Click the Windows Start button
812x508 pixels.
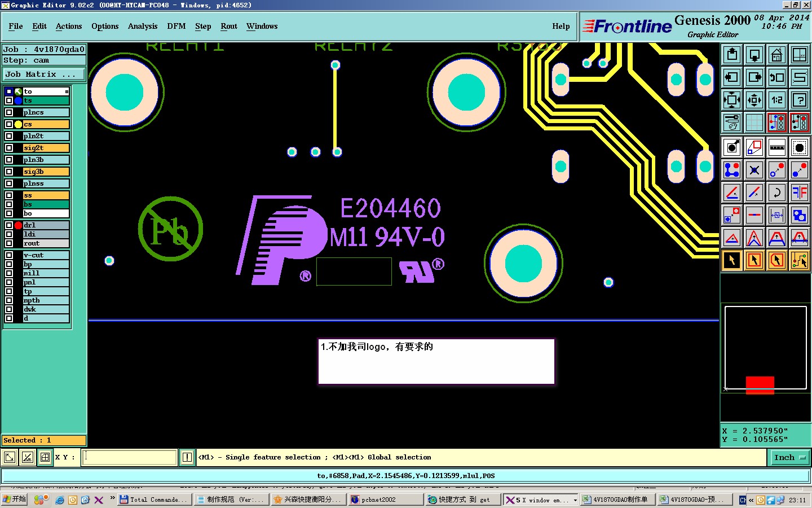(15, 500)
